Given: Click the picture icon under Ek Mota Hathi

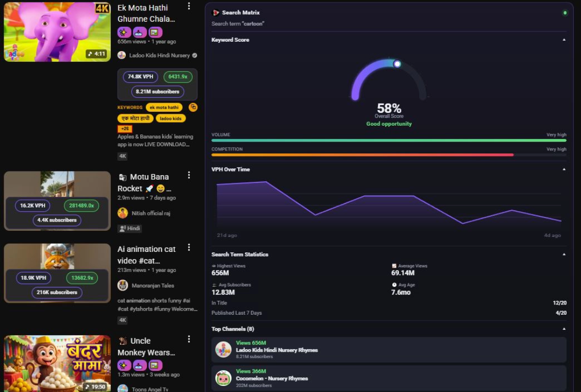Looking at the screenshot, I should click(155, 32).
